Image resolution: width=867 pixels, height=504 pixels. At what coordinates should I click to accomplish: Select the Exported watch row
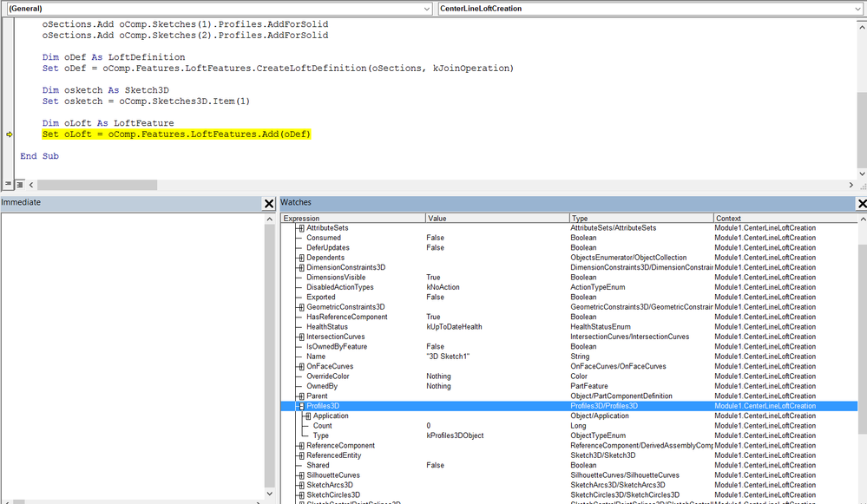(569, 298)
